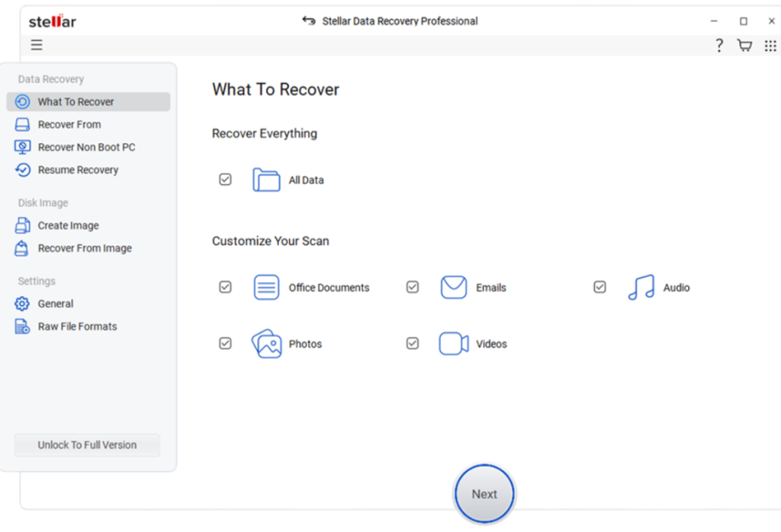Click the Videos camera icon

[x=454, y=344]
